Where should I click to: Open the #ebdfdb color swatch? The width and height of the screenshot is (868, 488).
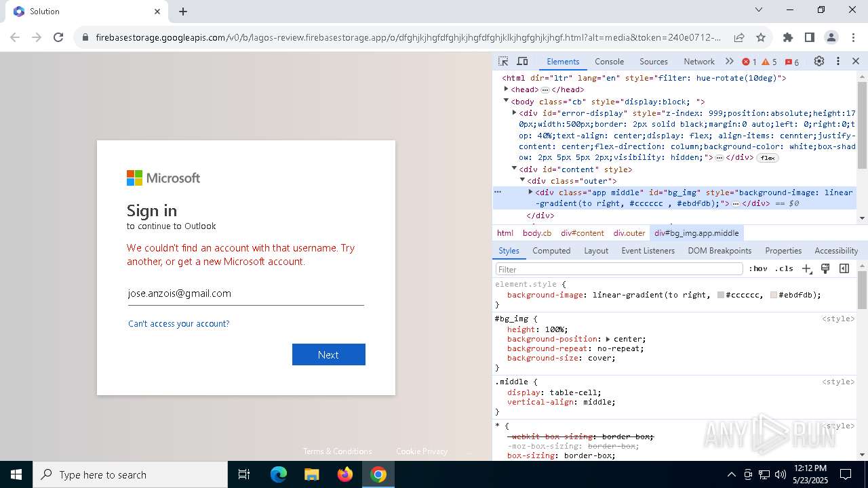point(774,296)
